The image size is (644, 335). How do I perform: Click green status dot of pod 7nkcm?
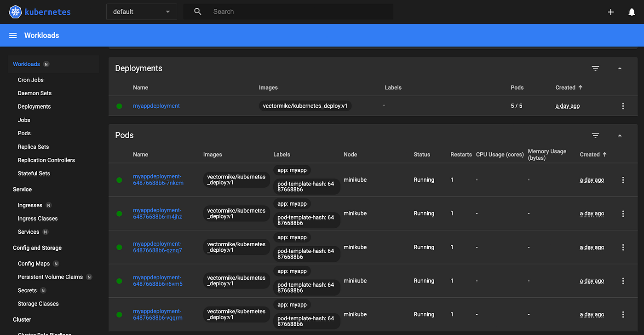tap(119, 180)
